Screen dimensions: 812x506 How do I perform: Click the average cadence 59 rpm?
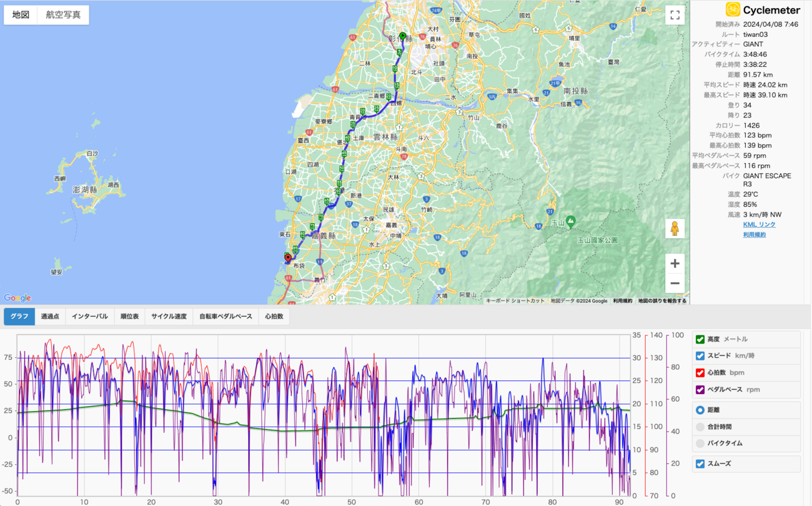pyautogui.click(x=755, y=156)
